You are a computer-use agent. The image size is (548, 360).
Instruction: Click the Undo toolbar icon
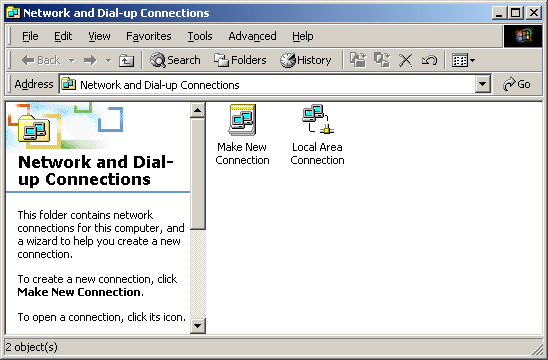pyautogui.click(x=429, y=60)
